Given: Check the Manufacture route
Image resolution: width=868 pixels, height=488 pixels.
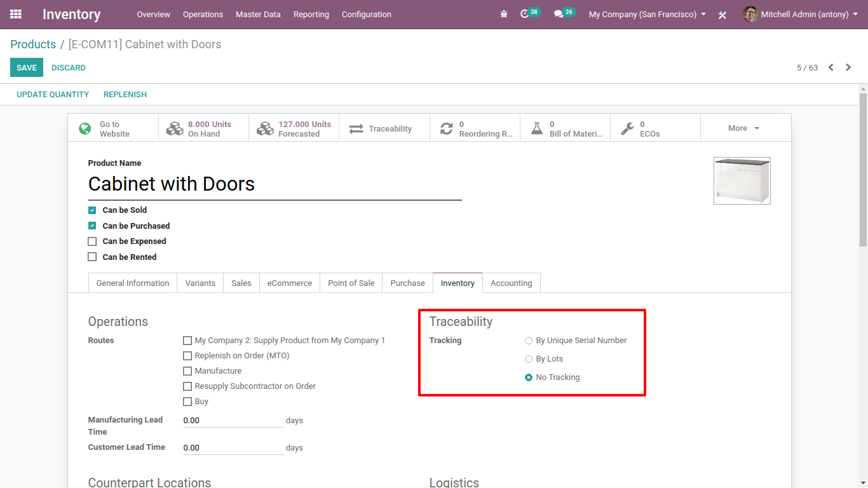Looking at the screenshot, I should pos(187,371).
